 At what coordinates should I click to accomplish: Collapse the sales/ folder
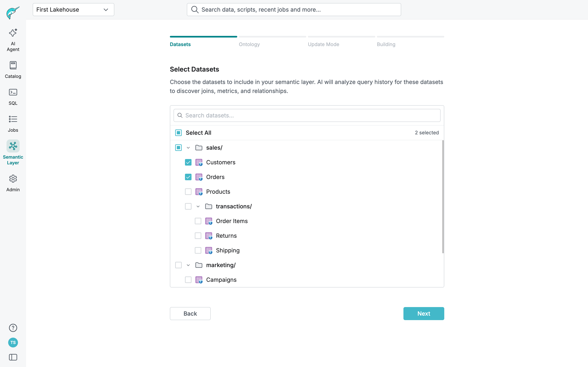188,147
